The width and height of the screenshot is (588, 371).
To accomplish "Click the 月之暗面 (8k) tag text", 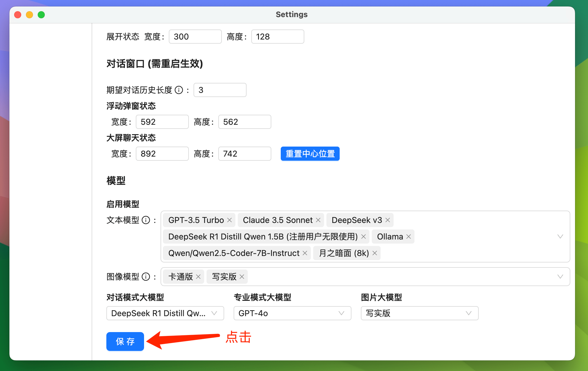I will tap(344, 253).
